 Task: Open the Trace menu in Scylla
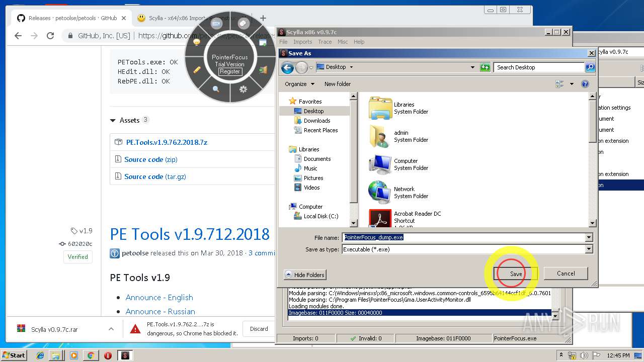point(325,42)
